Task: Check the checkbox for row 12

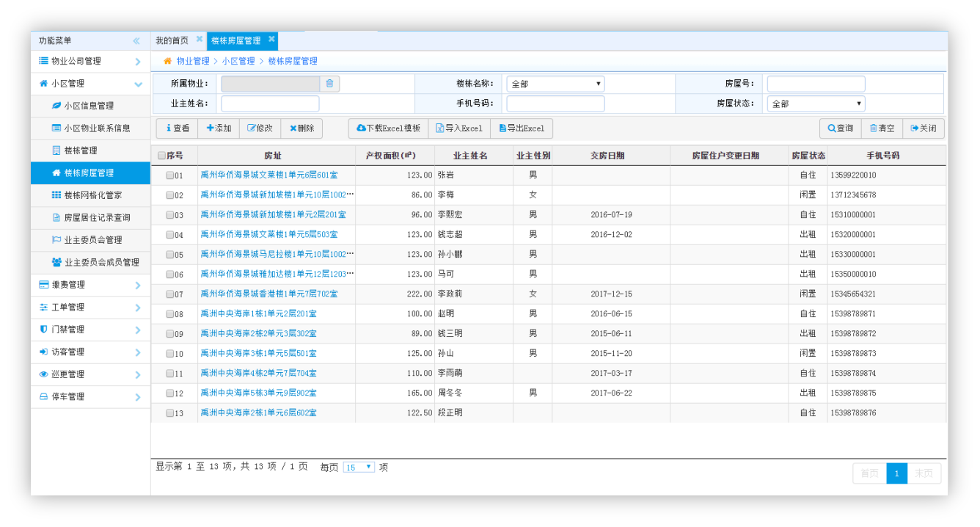Action: coord(169,393)
